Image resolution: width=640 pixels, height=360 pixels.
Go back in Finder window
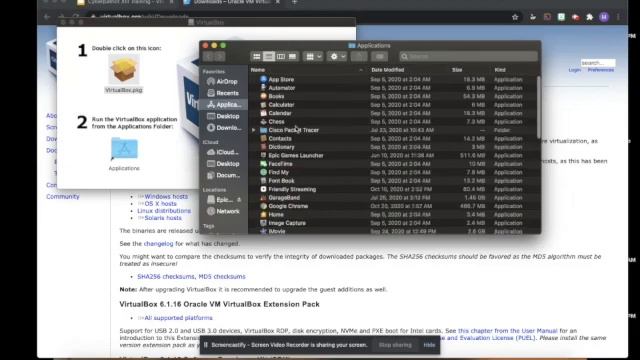pyautogui.click(x=208, y=57)
